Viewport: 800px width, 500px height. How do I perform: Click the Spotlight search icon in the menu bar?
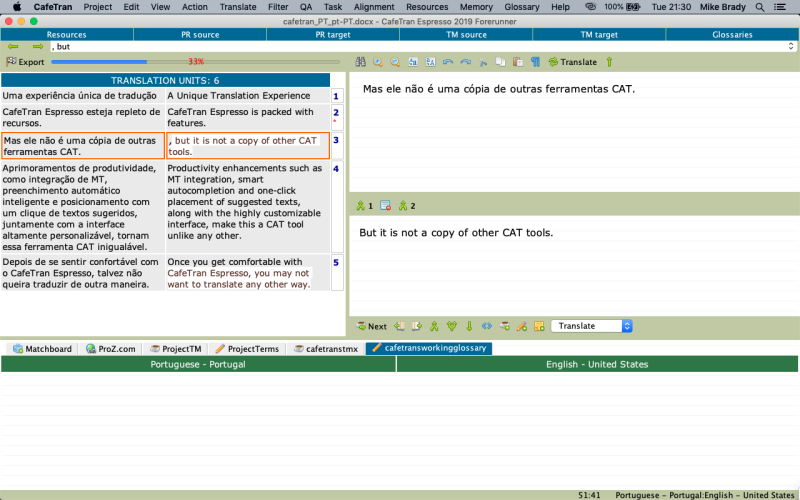760,7
